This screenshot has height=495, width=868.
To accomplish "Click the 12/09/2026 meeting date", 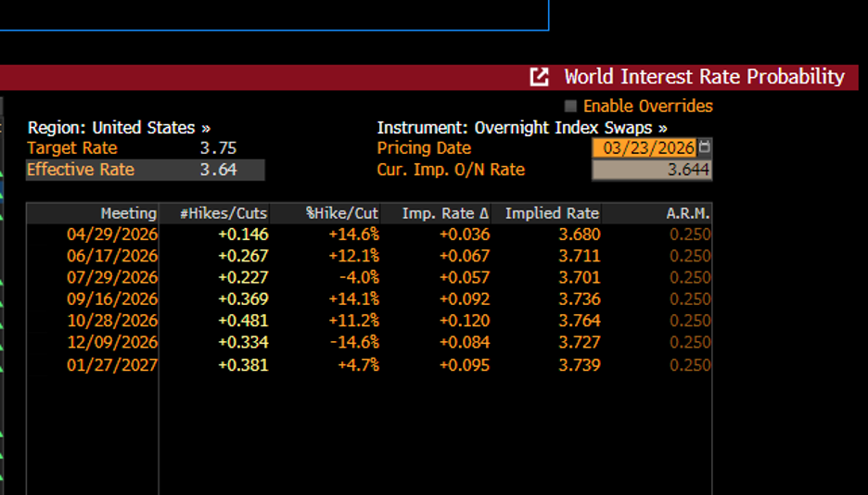I will coord(112,343).
